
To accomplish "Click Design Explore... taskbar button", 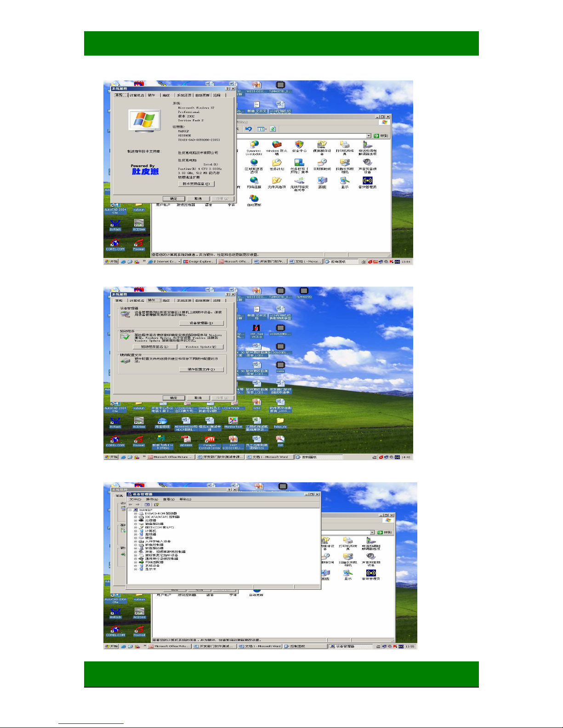I will coord(199,261).
